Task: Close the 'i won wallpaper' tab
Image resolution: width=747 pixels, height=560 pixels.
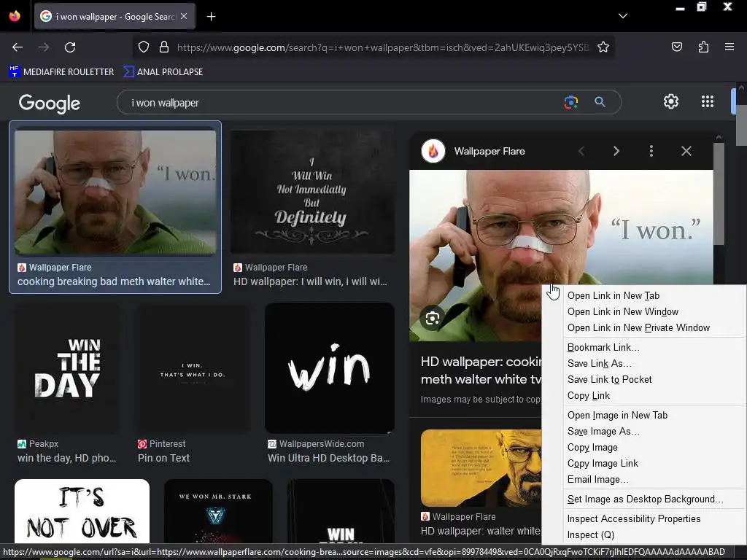Action: point(184,16)
